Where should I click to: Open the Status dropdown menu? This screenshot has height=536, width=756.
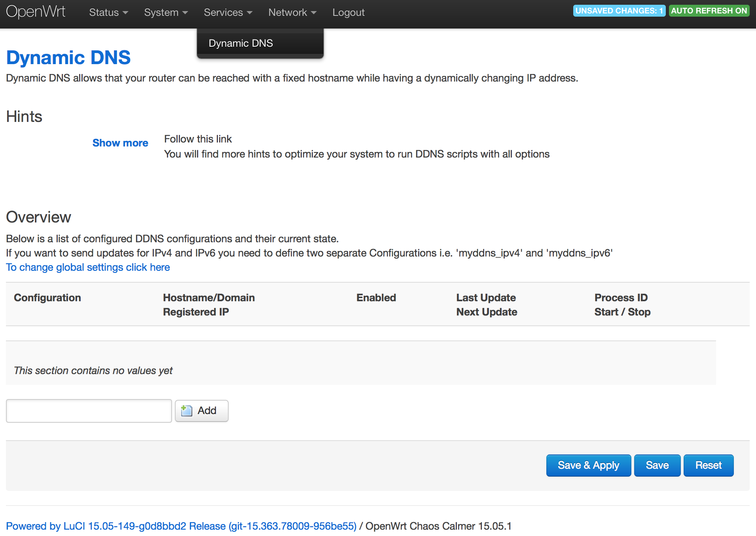pyautogui.click(x=108, y=12)
